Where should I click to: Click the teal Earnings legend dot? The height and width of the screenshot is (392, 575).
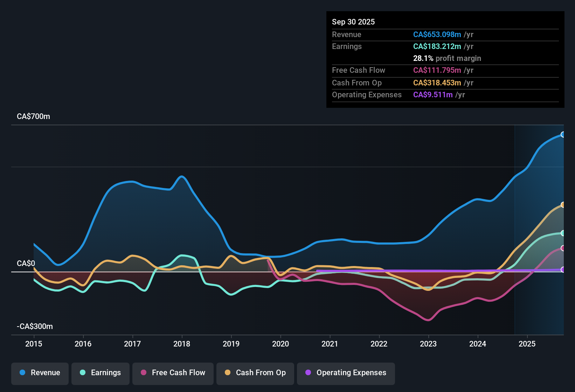(83, 372)
